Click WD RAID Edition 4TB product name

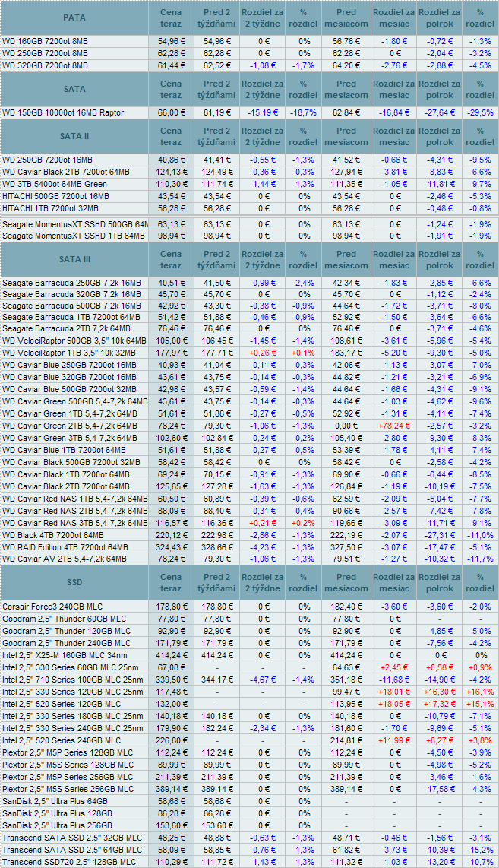65,548
